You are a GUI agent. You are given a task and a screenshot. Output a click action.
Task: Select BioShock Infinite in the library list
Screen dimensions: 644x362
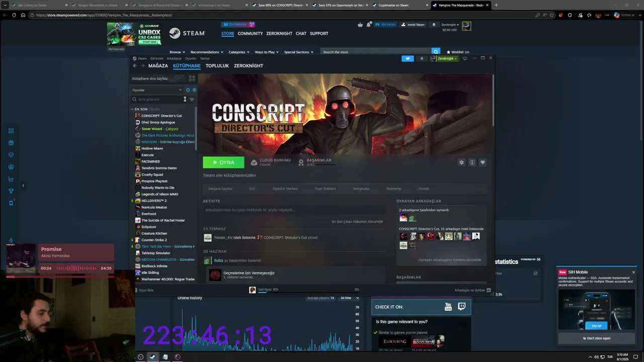tap(154, 266)
